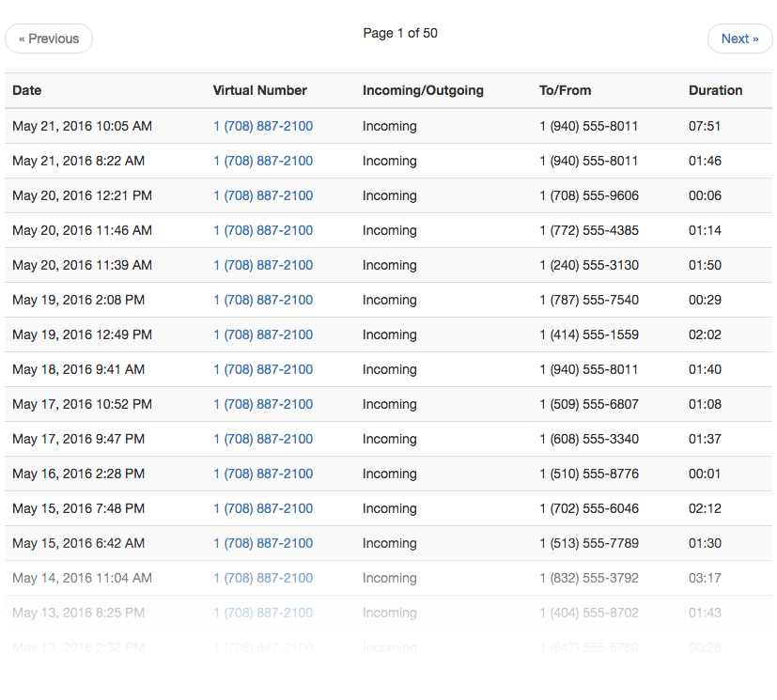
Task: Click the Duration column header
Action: [715, 90]
